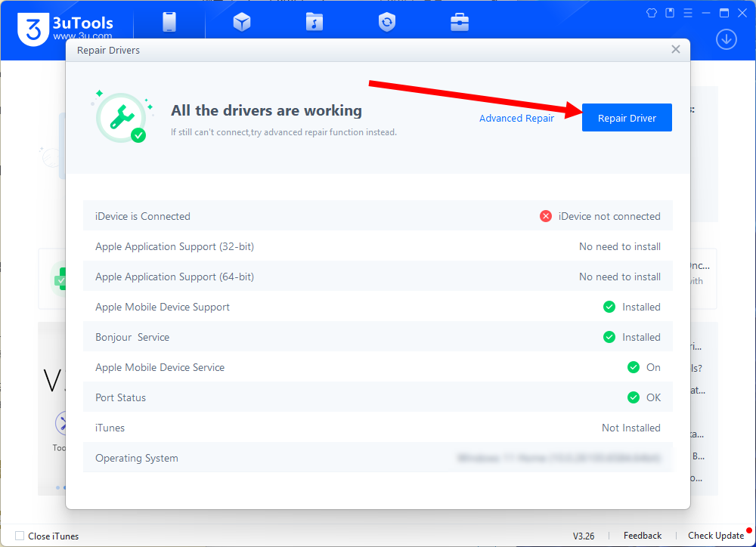This screenshot has width=756, height=547.
Task: Open the Toolbox briefcase icon
Action: [460, 22]
